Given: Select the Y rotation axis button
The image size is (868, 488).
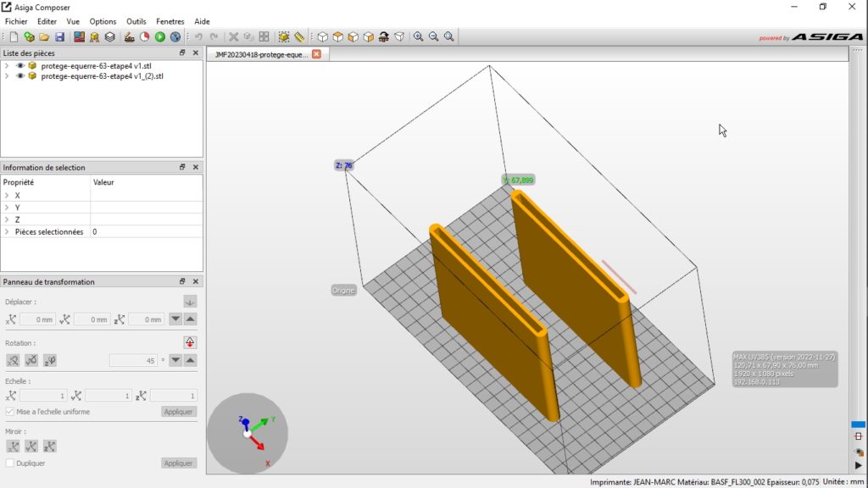Looking at the screenshot, I should click(31, 360).
